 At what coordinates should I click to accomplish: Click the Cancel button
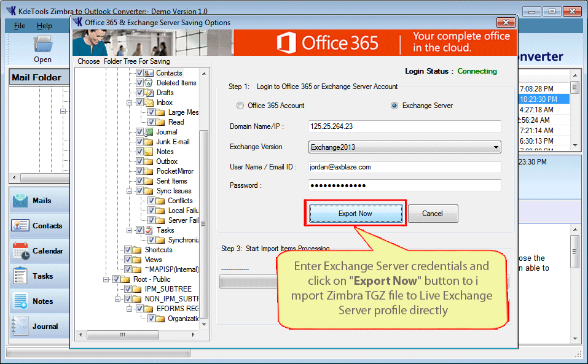click(x=433, y=214)
